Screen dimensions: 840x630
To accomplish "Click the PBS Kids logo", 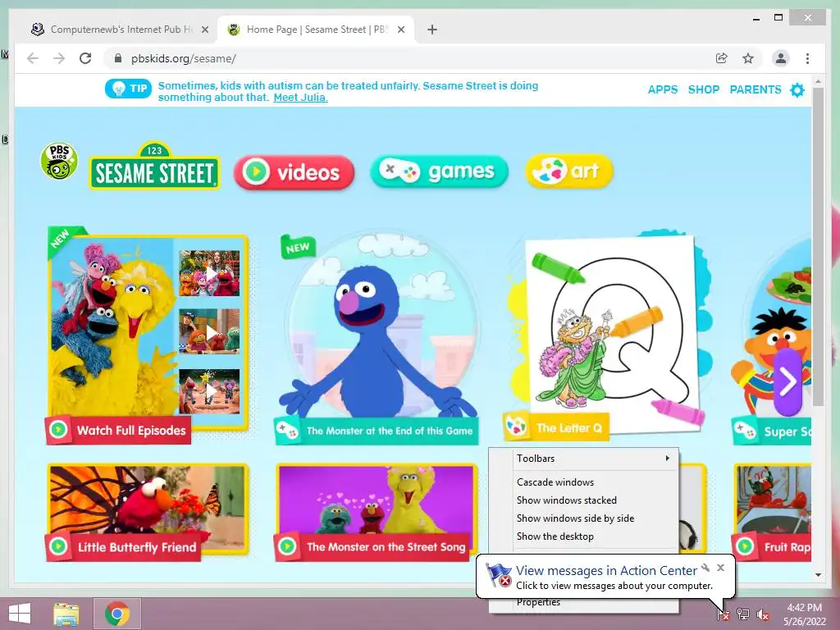I will coord(59,161).
